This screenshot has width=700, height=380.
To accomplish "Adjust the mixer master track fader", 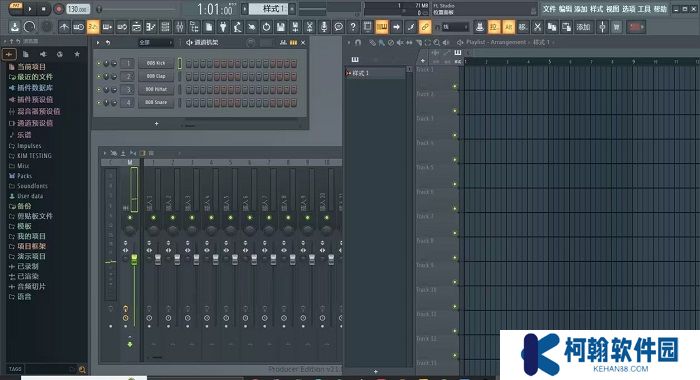I will pyautogui.click(x=134, y=259).
